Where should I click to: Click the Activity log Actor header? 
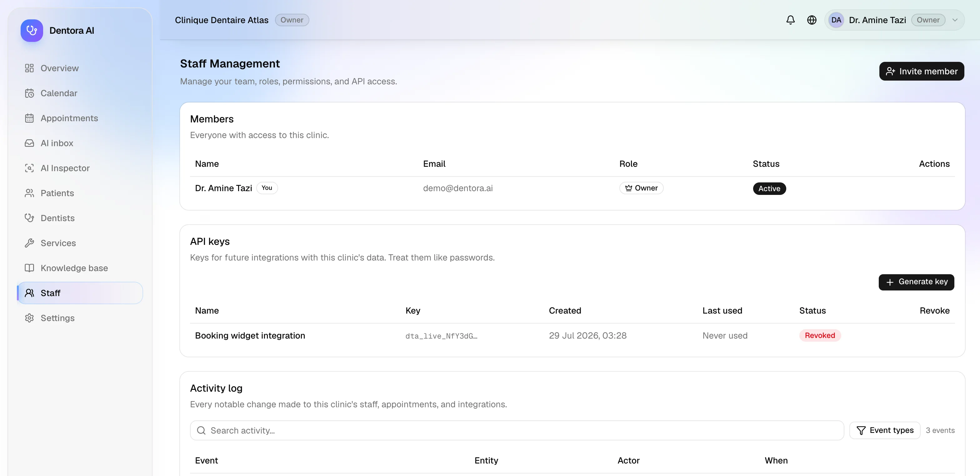(628, 460)
